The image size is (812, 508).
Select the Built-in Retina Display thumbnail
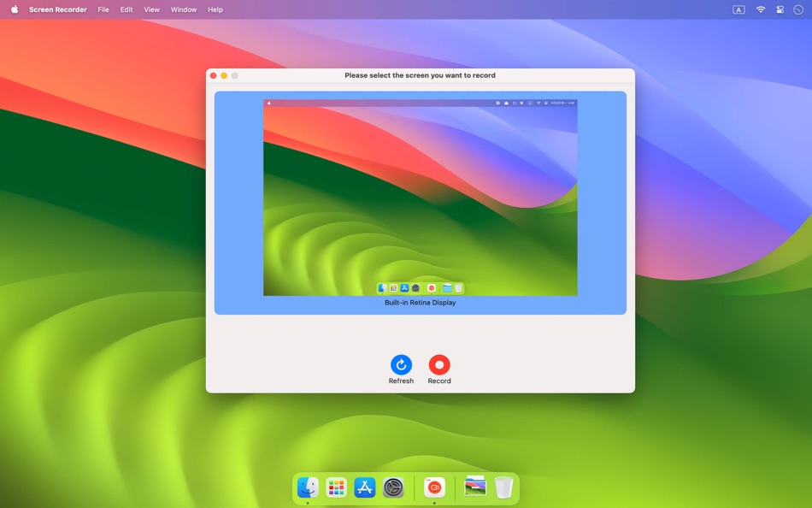[x=420, y=198]
